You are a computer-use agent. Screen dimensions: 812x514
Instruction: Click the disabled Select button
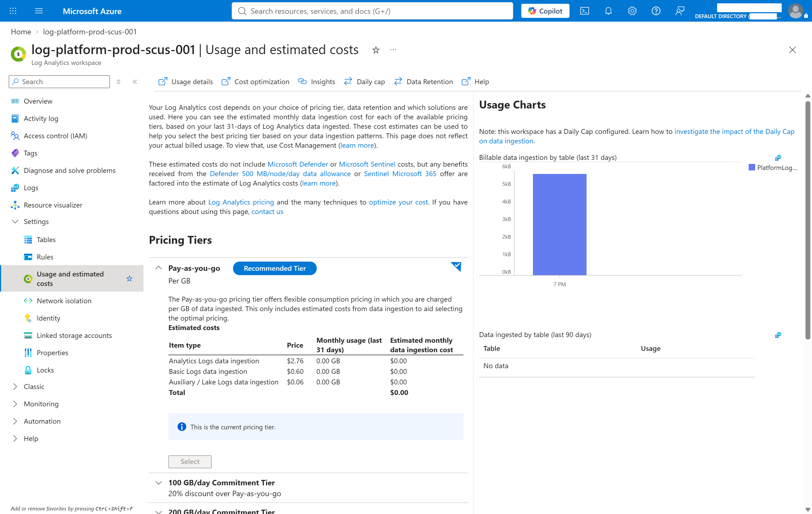[190, 462]
